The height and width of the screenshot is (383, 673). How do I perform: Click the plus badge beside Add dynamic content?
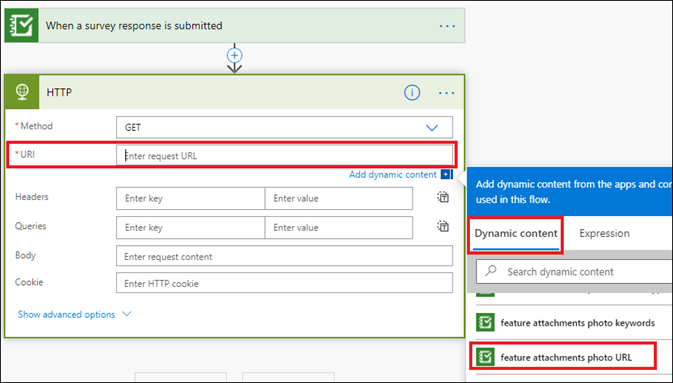coord(446,174)
